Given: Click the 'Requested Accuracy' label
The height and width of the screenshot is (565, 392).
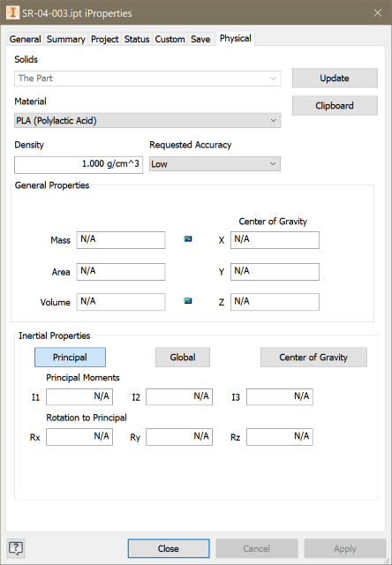Looking at the screenshot, I should 190,145.
